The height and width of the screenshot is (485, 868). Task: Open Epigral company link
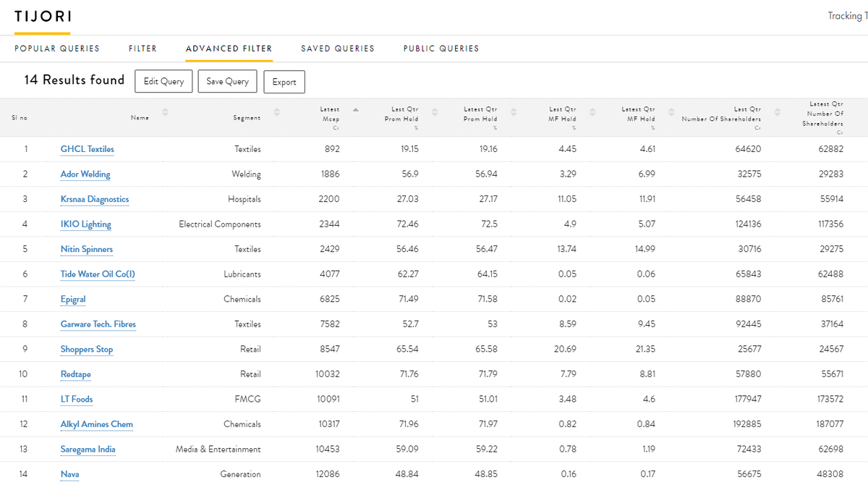73,299
